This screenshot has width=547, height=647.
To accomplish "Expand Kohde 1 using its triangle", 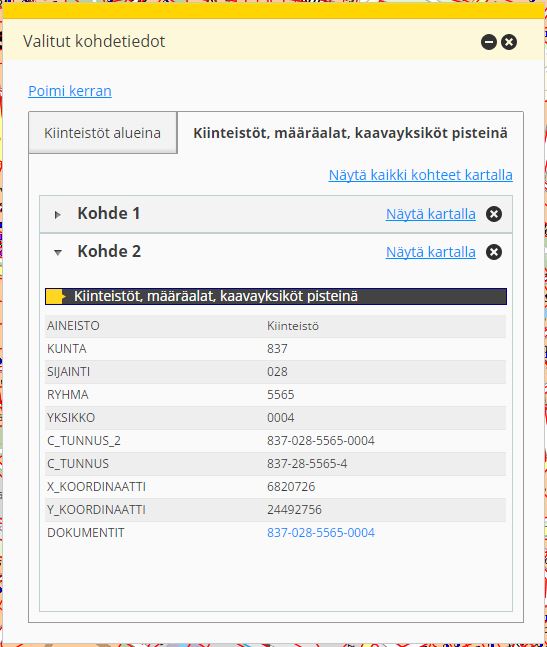I will click(x=58, y=215).
